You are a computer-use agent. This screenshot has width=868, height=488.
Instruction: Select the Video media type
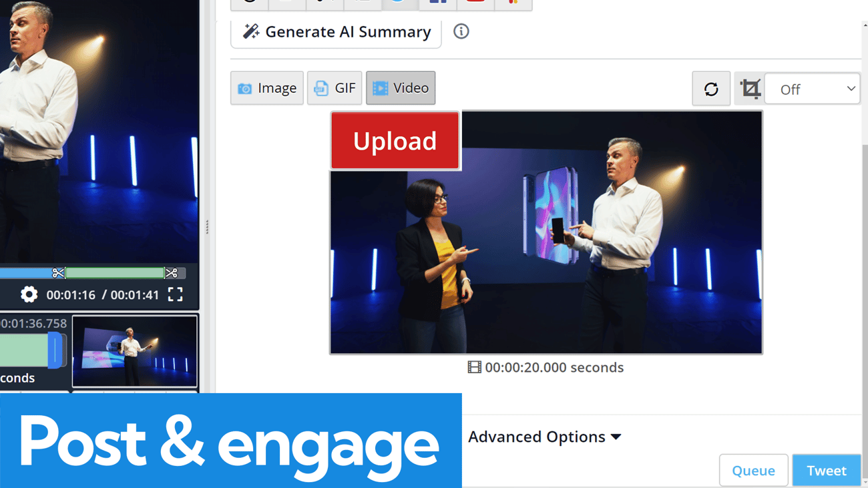(401, 88)
